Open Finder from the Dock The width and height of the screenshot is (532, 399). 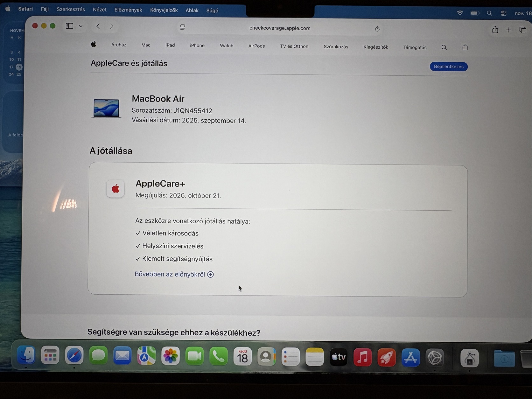coord(26,355)
